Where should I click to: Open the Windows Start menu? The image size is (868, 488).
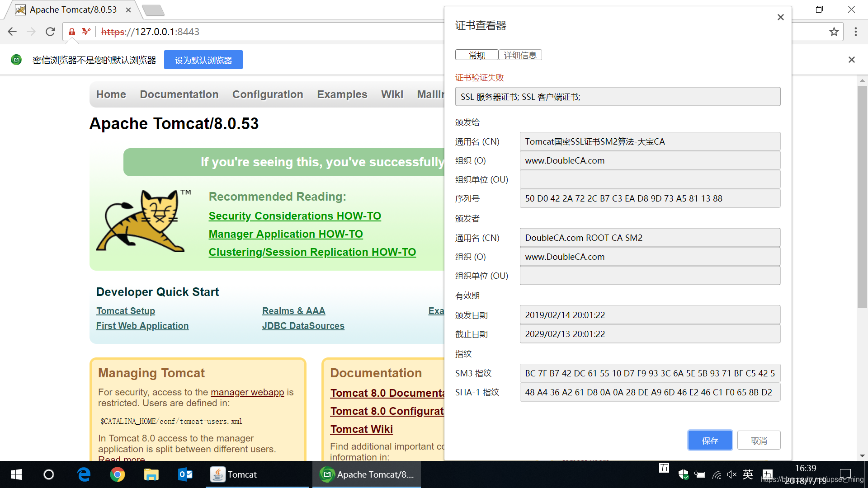tap(16, 474)
